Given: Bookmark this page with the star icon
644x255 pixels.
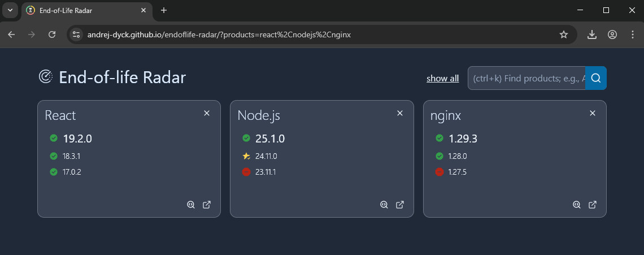Looking at the screenshot, I should coord(564,34).
